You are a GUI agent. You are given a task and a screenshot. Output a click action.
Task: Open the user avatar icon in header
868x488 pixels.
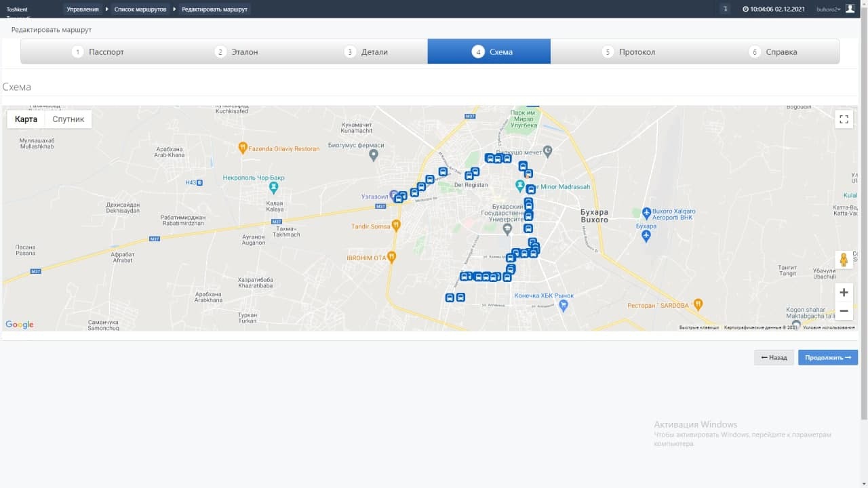[850, 9]
